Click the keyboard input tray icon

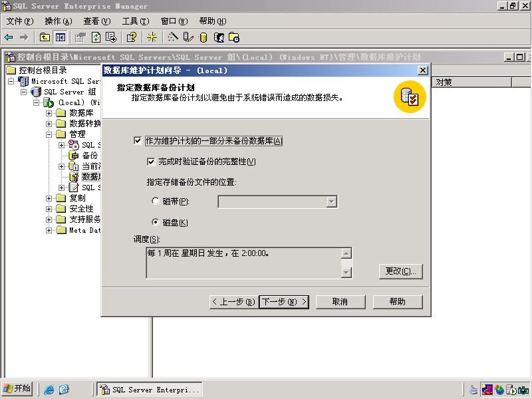coord(473,390)
